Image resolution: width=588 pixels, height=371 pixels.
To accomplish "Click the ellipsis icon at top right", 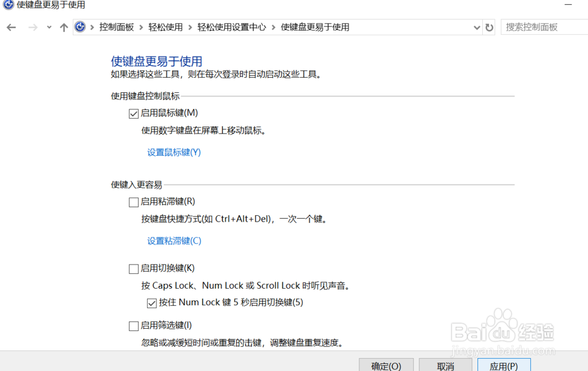I will coord(568,5).
